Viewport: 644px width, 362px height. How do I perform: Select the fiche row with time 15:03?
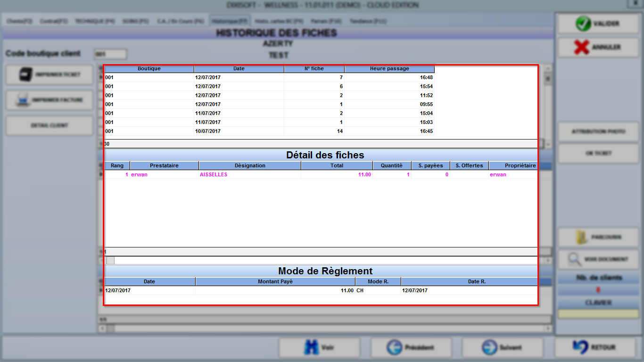269,122
